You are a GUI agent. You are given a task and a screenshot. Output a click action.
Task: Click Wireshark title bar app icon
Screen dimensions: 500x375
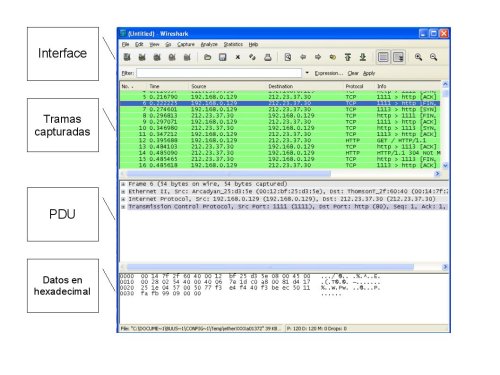123,33
